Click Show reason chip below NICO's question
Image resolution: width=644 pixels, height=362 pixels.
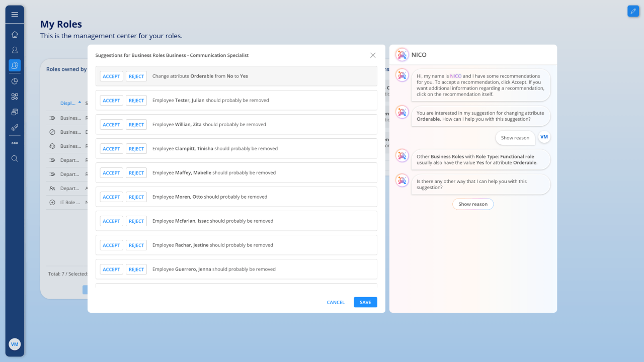(472, 204)
